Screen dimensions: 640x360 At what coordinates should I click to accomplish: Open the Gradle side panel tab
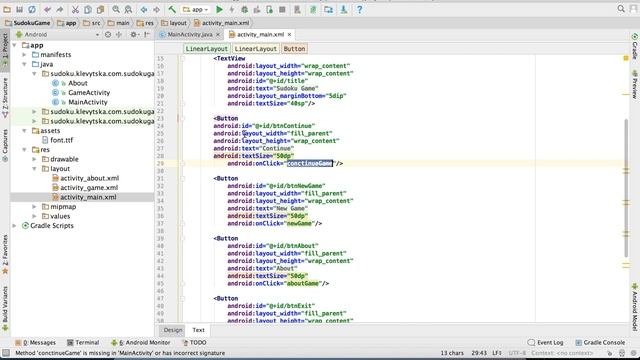pos(635,46)
